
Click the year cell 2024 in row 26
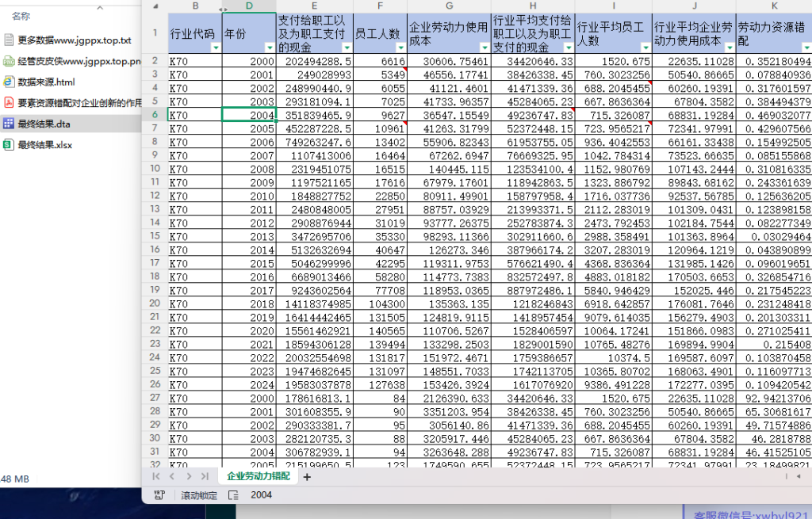click(x=249, y=384)
